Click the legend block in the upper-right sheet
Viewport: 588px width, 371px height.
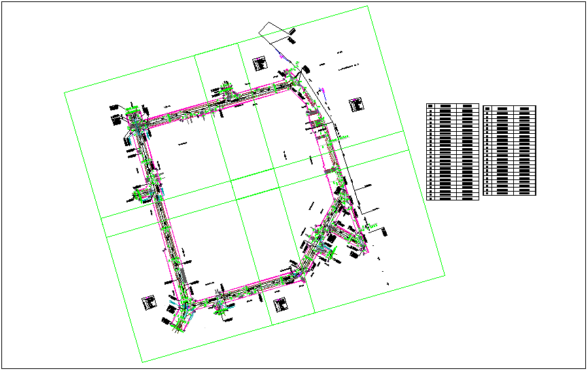tap(356, 104)
